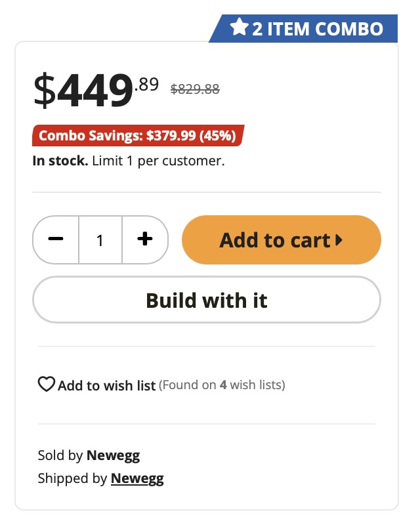
Task: Click the star icon in combo badge
Action: click(239, 28)
